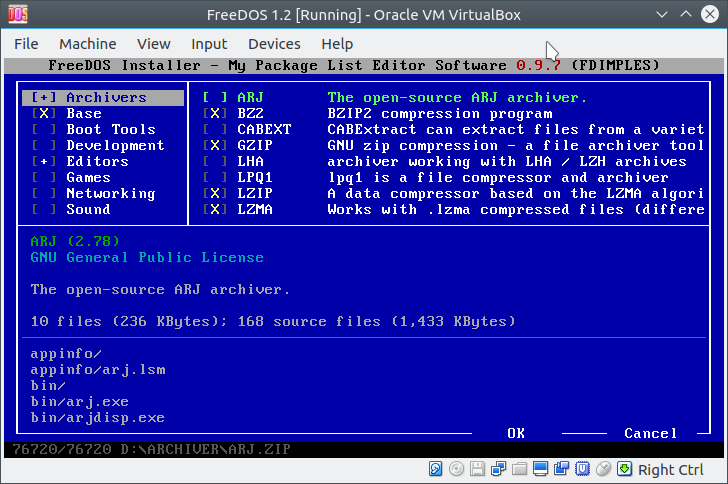Select the LZMA package name

point(255,209)
